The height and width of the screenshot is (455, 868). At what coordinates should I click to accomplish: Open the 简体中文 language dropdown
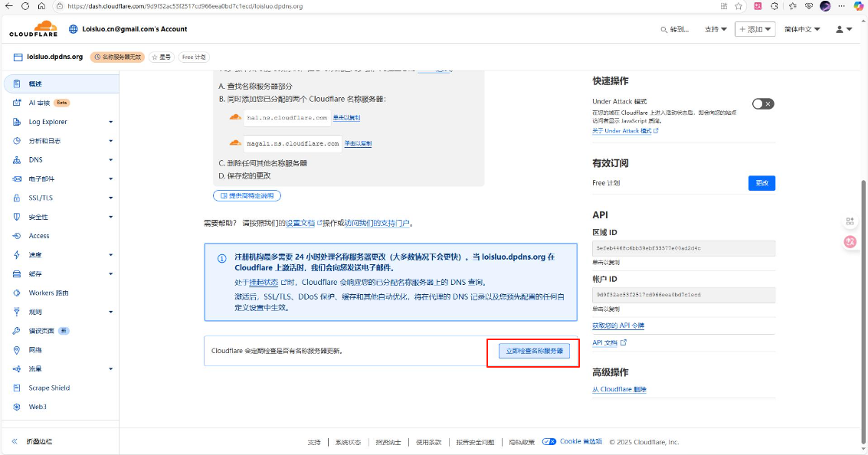click(802, 29)
